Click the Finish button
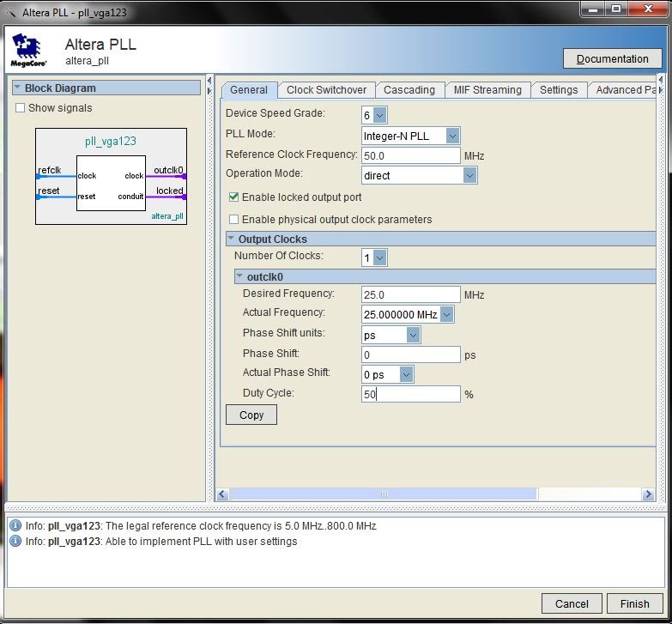 coord(635,604)
